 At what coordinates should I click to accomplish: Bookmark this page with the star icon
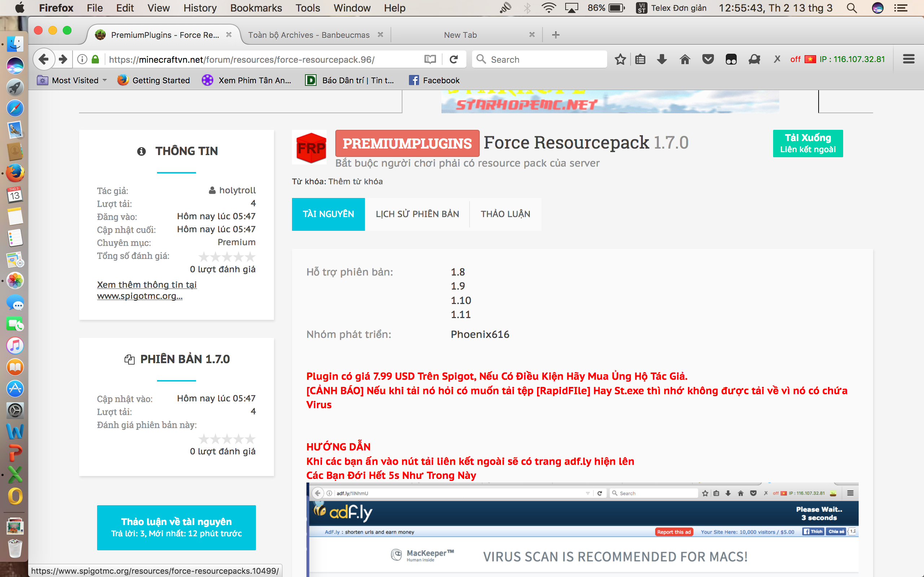pos(620,60)
